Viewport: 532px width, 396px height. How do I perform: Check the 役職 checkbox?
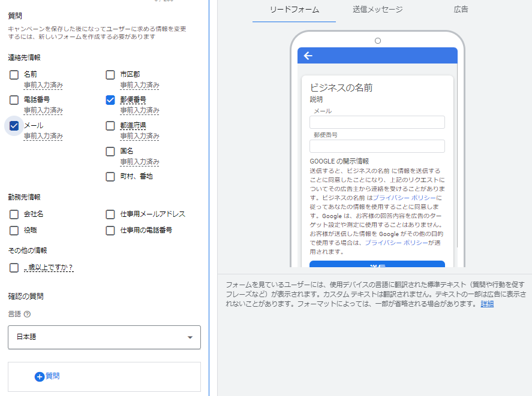[14, 231]
